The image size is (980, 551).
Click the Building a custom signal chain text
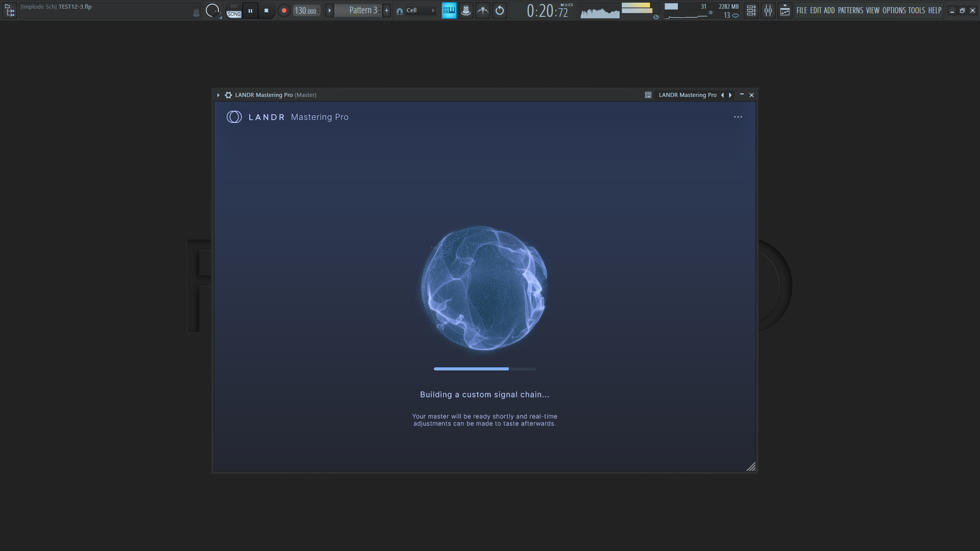484,394
